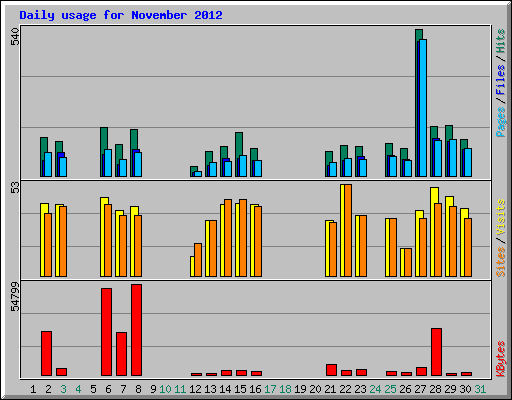Click the light blue pages bar for day 27
Screen dimensions: 512x400
pyautogui.click(x=423, y=108)
